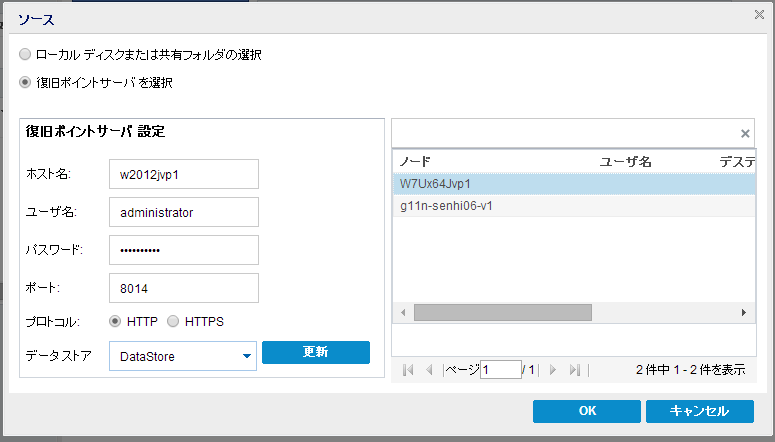Go to previous page of node list
775x442 pixels.
click(429, 370)
